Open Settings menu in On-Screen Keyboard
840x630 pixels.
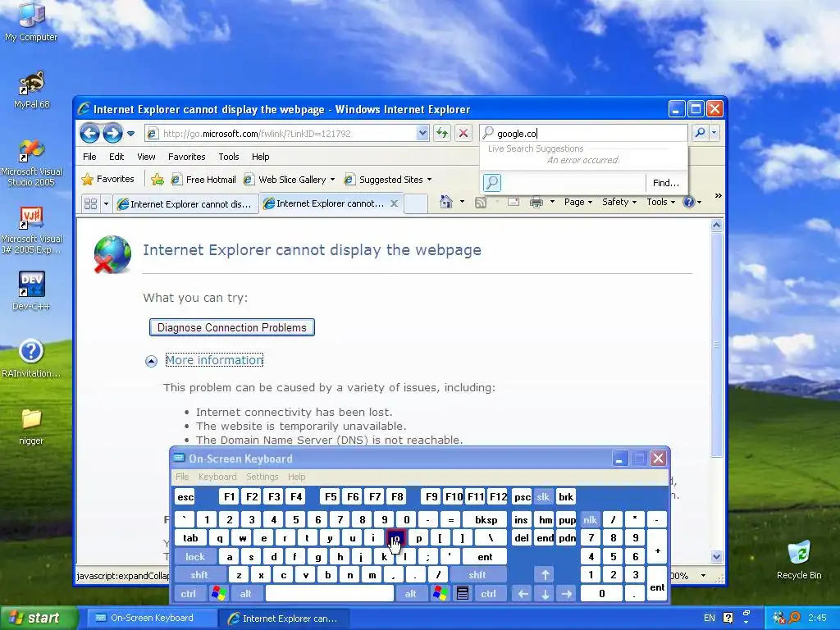click(x=262, y=477)
